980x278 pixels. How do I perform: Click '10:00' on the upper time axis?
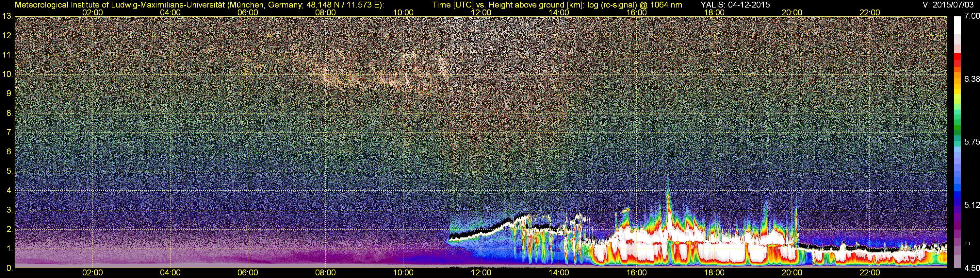[x=403, y=12]
